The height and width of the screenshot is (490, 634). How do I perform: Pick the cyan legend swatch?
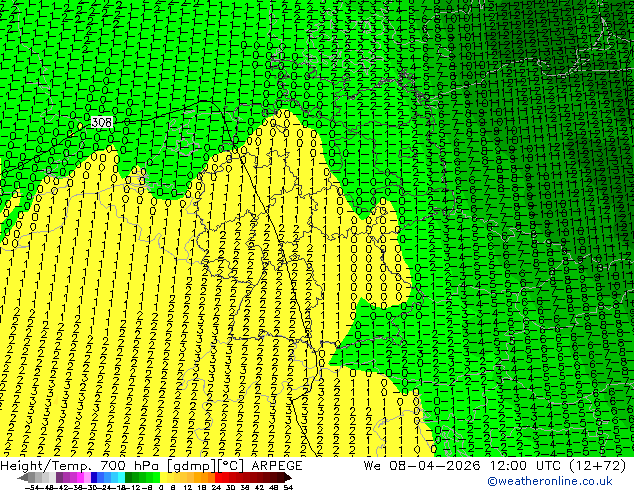pos(121,477)
